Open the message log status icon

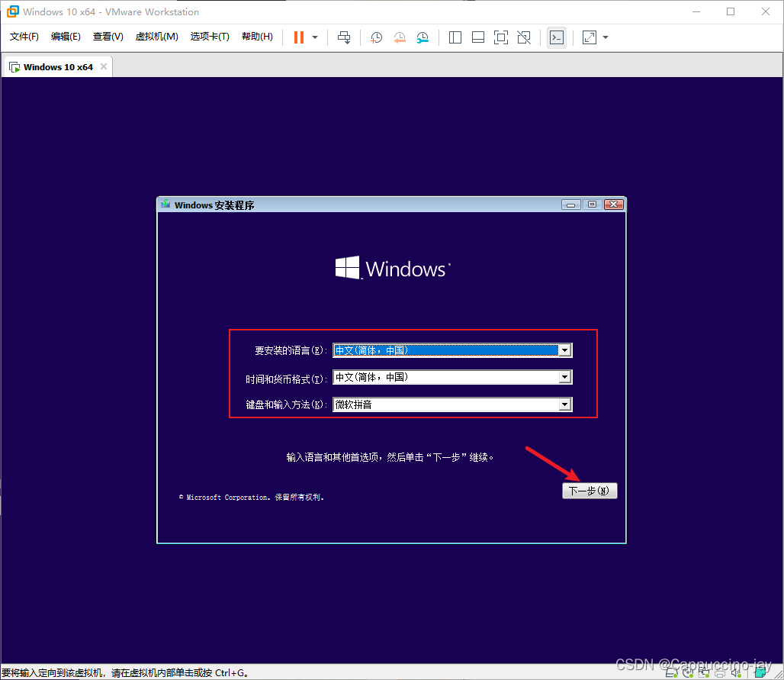pyautogui.click(x=760, y=673)
